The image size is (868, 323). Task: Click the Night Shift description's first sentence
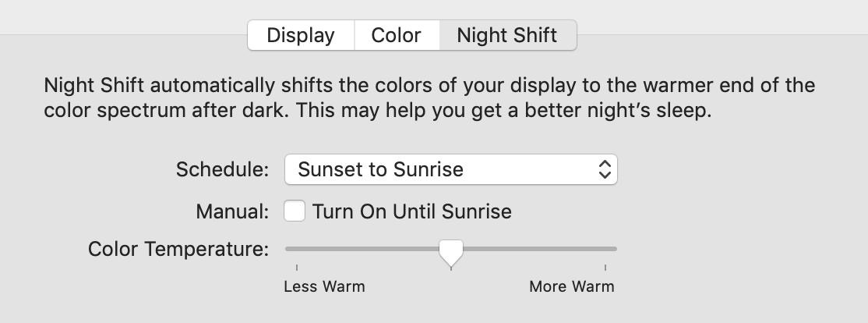coord(429,84)
